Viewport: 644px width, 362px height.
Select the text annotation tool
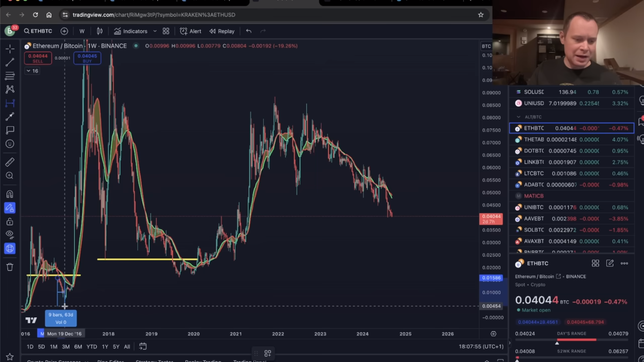(10, 130)
